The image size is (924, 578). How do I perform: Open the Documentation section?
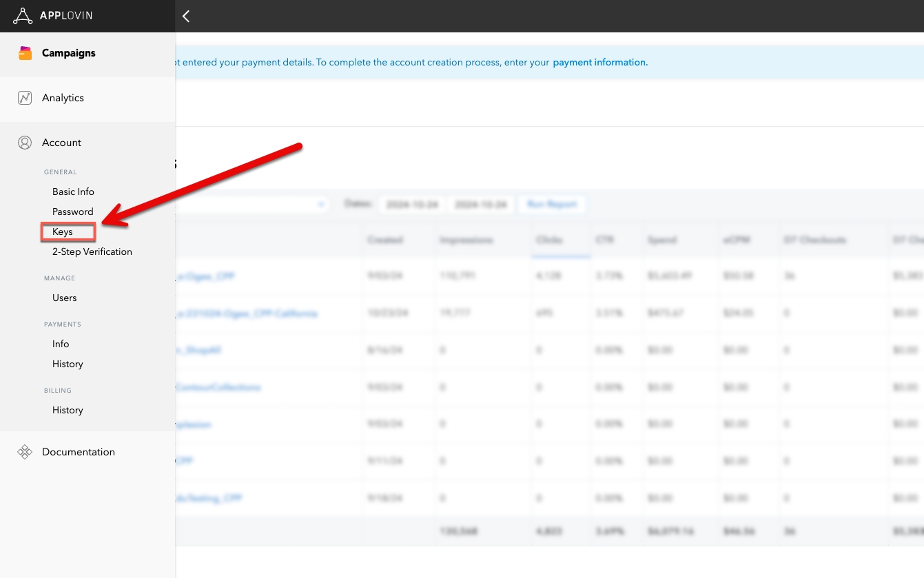click(x=78, y=452)
